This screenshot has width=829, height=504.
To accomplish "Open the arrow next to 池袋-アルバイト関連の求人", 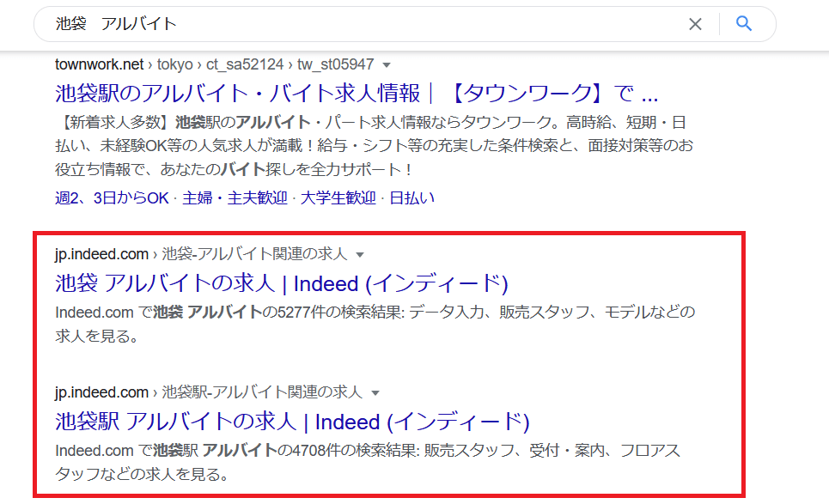I will click(360, 255).
